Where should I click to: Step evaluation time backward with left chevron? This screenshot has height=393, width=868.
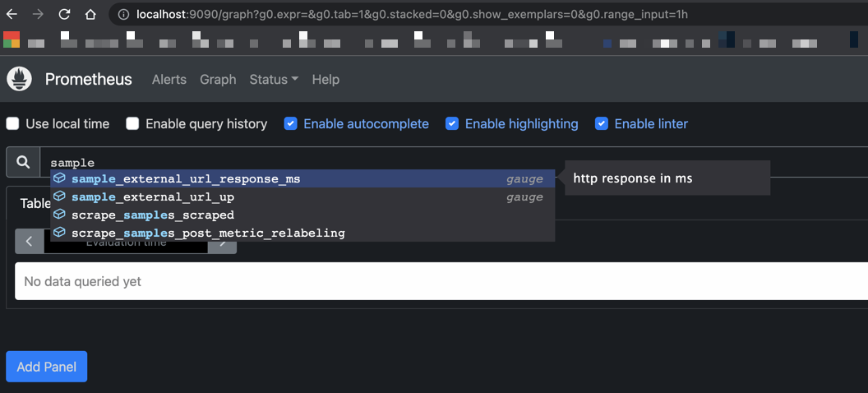pyautogui.click(x=30, y=242)
